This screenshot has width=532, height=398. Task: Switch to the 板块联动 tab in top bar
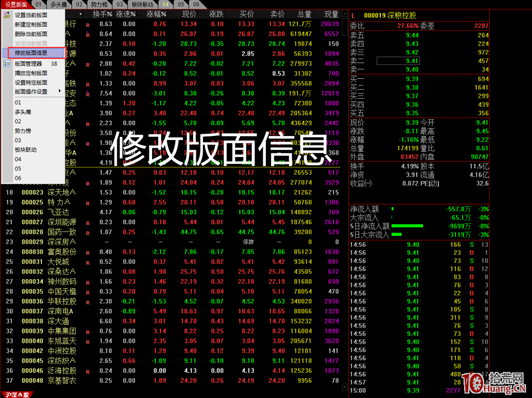point(142,4)
